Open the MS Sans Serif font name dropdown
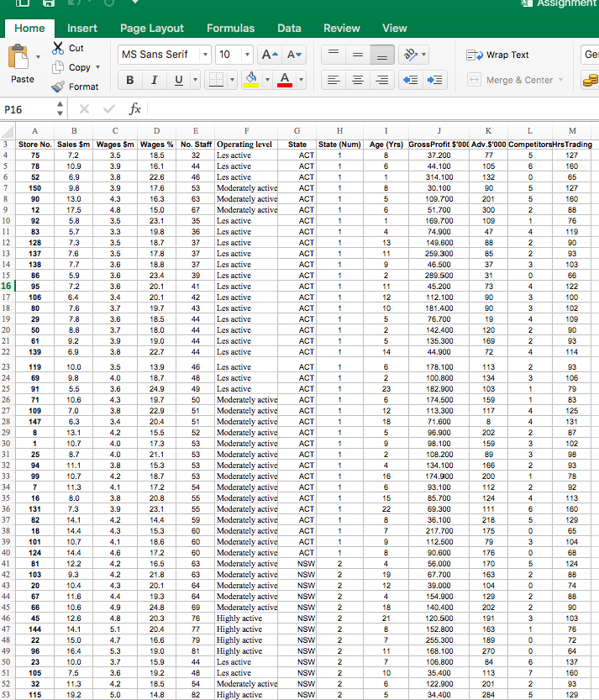 [205, 55]
